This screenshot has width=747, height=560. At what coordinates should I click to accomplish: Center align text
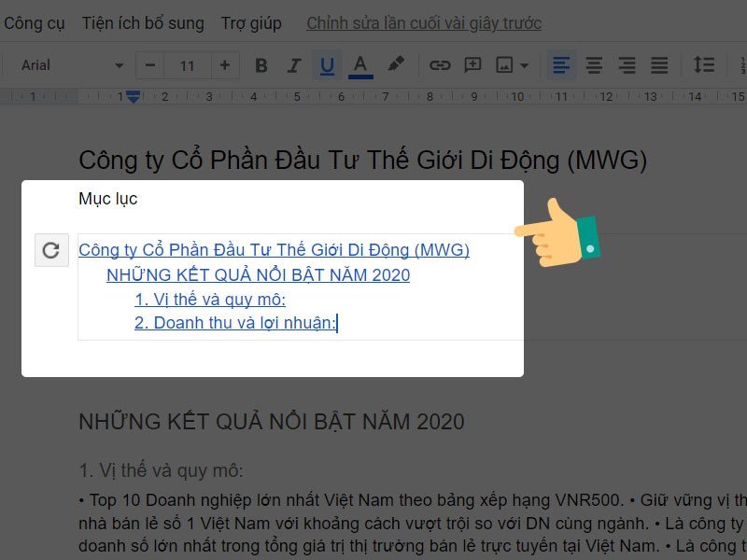(x=594, y=65)
